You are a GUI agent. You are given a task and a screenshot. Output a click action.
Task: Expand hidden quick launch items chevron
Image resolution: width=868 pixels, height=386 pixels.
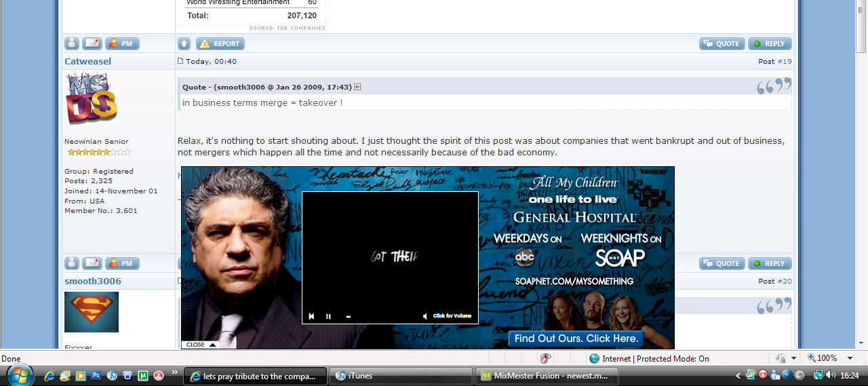tap(175, 372)
